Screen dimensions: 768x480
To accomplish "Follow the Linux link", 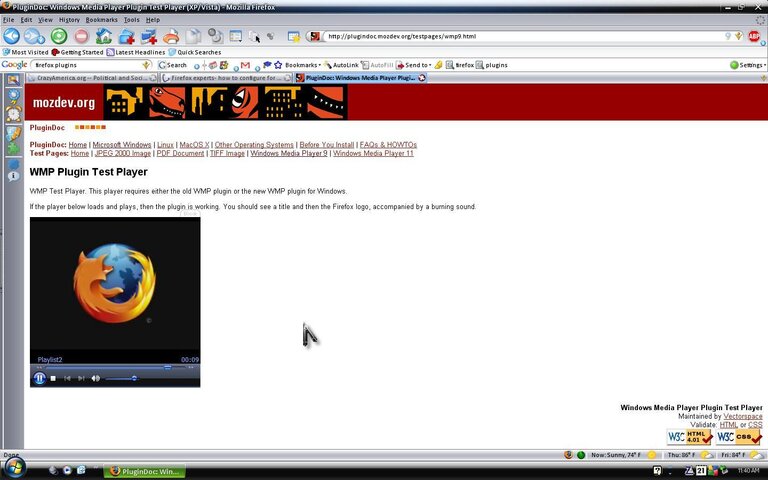I will coord(166,145).
